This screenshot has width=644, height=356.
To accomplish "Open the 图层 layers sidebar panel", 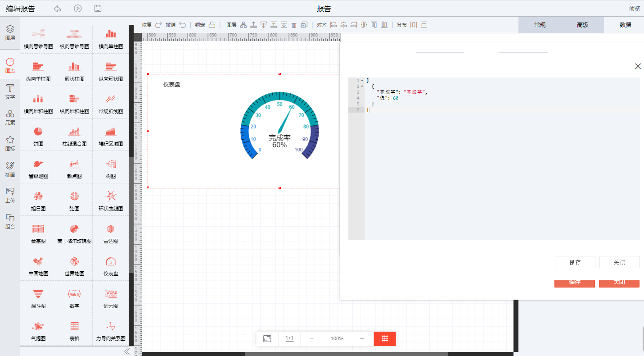I will (10, 33).
